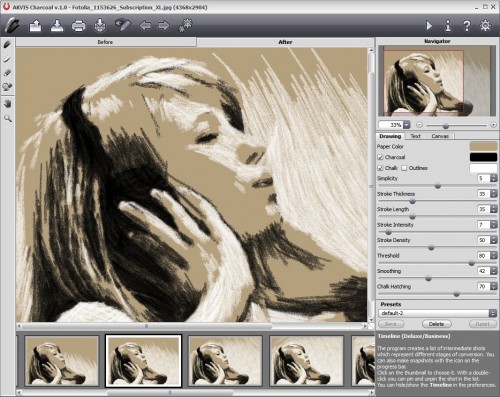Select the history brush tool in the left toolbar

(x=7, y=87)
